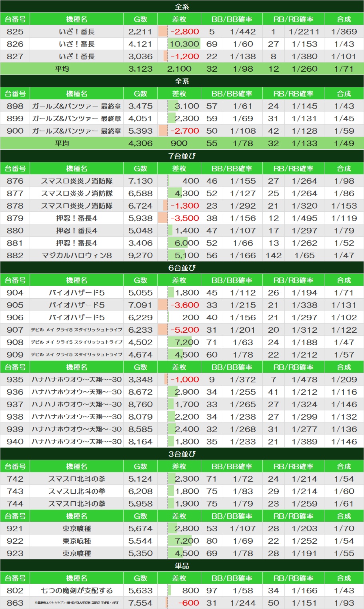Click the 7,200 差枚 value in row 922
The width and height of the screenshot is (364, 609).
(x=186, y=541)
